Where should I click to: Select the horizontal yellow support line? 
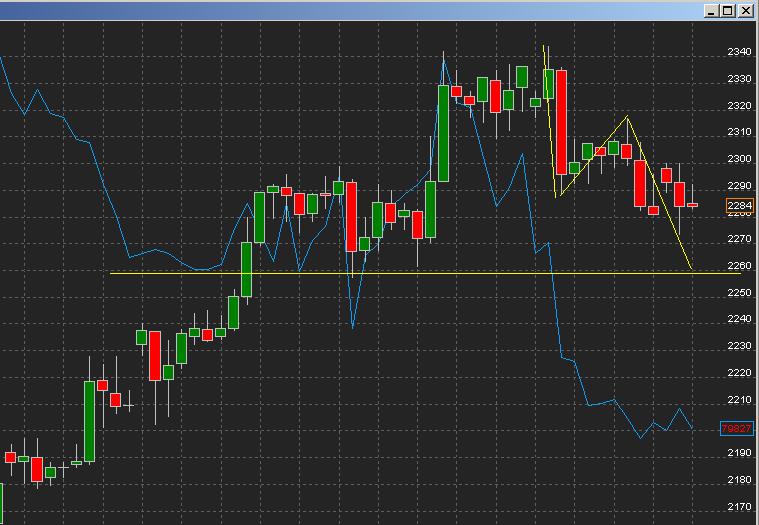click(x=425, y=273)
